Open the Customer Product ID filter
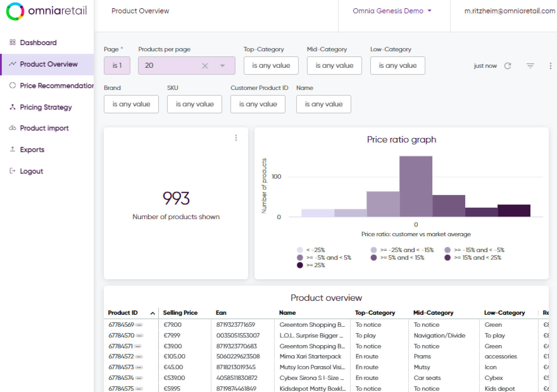Image resolution: width=557 pixels, height=392 pixels. click(258, 104)
